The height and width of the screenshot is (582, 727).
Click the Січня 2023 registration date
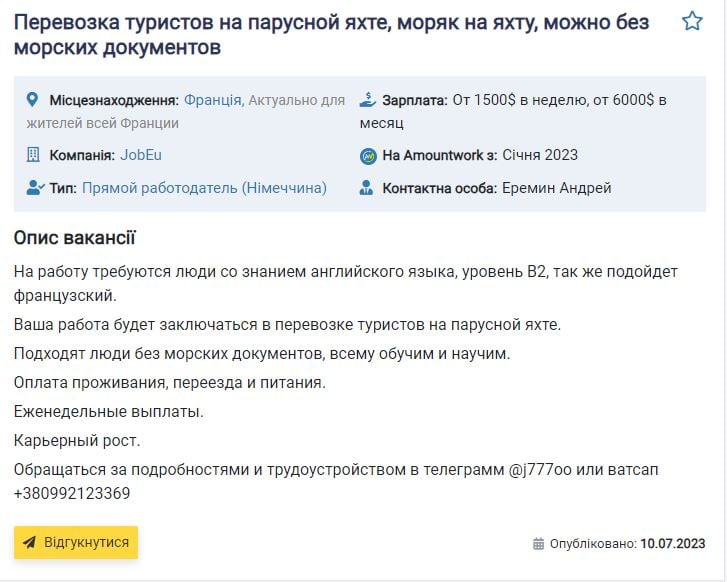(540, 155)
